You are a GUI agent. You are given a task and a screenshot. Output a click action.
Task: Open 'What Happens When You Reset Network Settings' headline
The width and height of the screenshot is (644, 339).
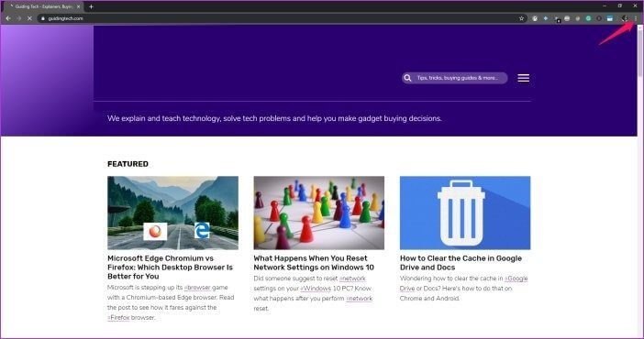pos(314,263)
